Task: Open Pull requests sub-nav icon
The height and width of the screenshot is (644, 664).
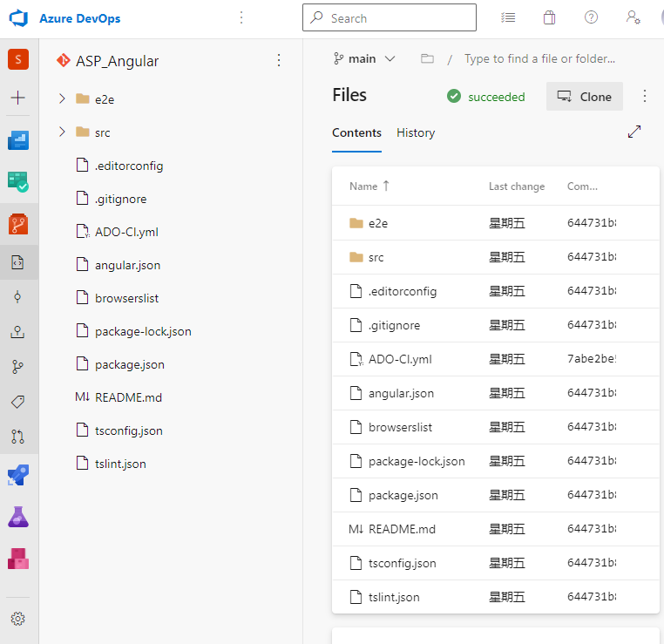Action: coord(17,436)
